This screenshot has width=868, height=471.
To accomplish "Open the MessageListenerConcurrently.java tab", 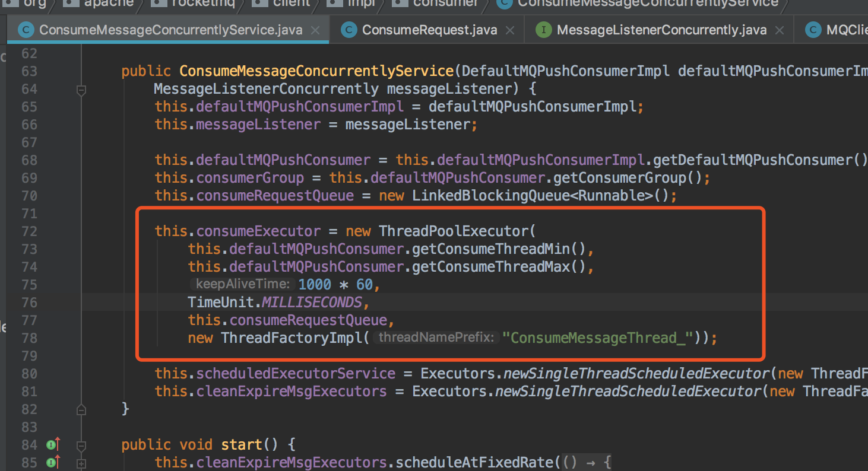I will click(659, 30).
